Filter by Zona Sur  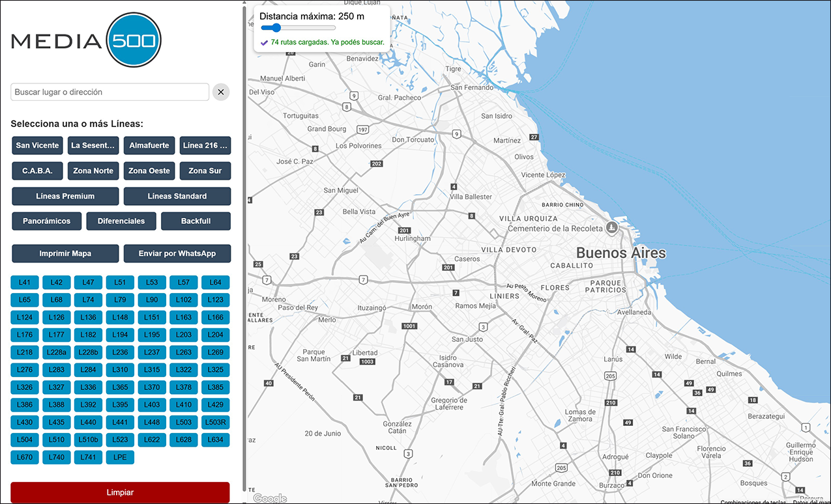point(205,171)
